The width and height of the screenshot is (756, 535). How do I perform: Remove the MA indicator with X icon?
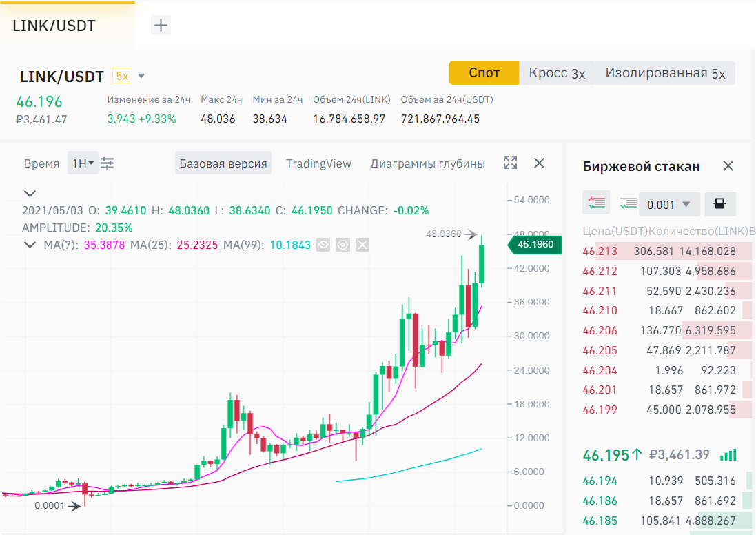tap(362, 245)
